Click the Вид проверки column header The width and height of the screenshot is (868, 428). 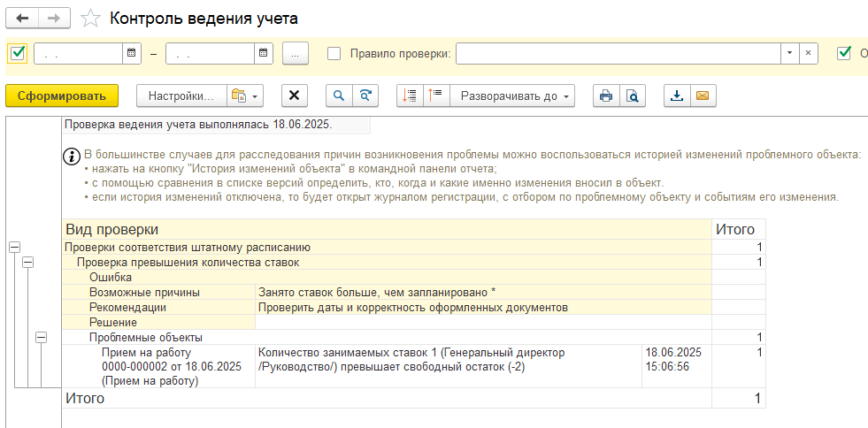pyautogui.click(x=387, y=229)
